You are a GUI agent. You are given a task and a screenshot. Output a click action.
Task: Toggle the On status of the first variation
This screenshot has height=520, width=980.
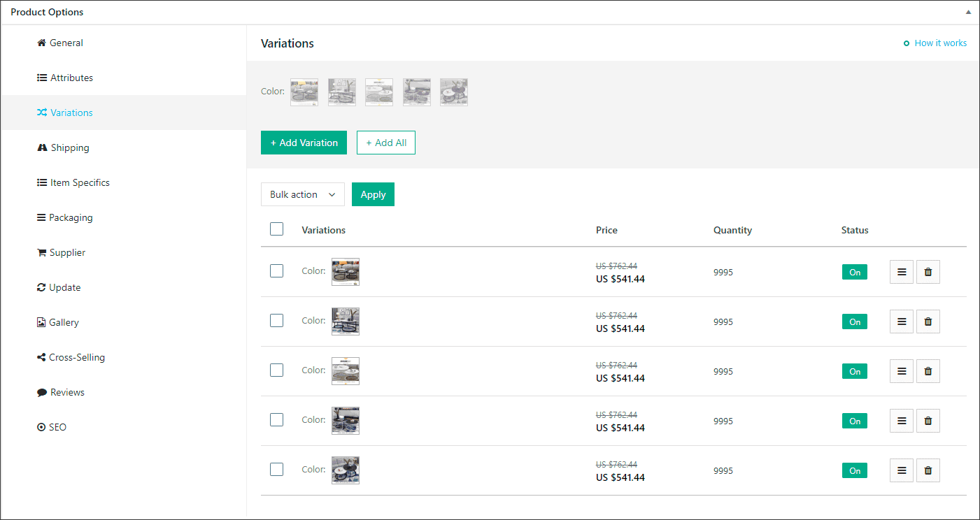(x=855, y=272)
